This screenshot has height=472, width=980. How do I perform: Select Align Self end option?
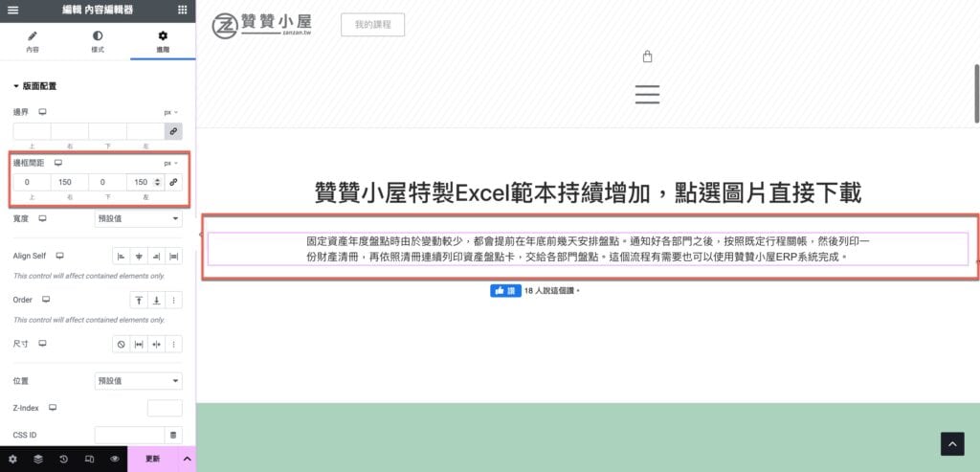tap(156, 257)
